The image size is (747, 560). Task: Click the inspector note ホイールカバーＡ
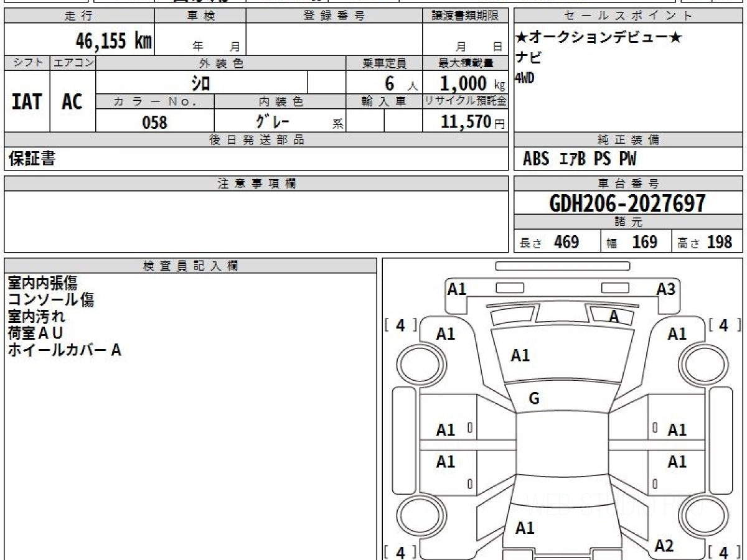(64, 350)
